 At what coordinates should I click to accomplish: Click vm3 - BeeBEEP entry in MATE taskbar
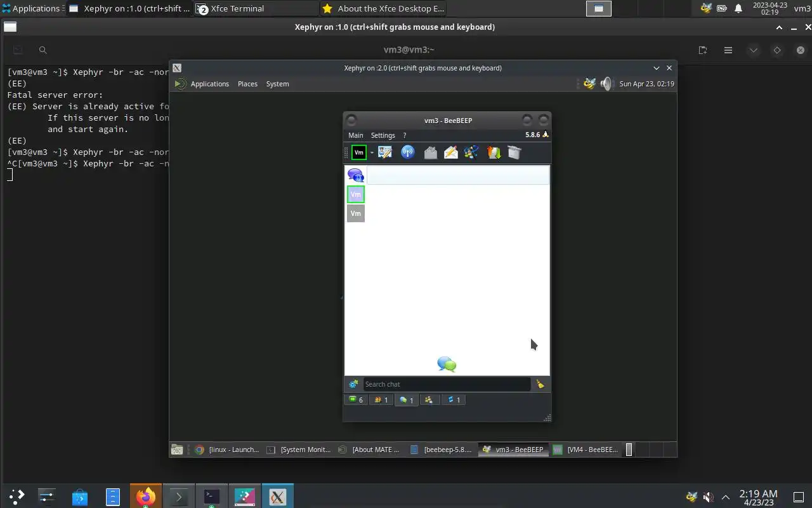pos(513,450)
